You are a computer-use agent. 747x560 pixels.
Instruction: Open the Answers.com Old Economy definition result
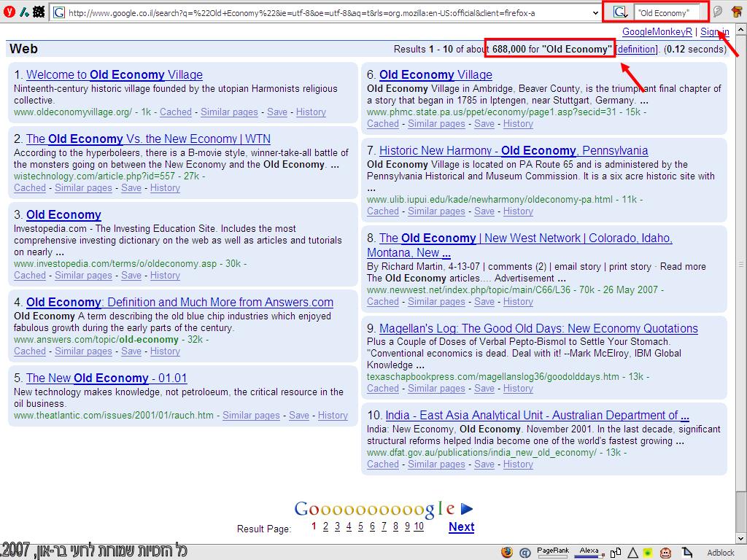(179, 303)
